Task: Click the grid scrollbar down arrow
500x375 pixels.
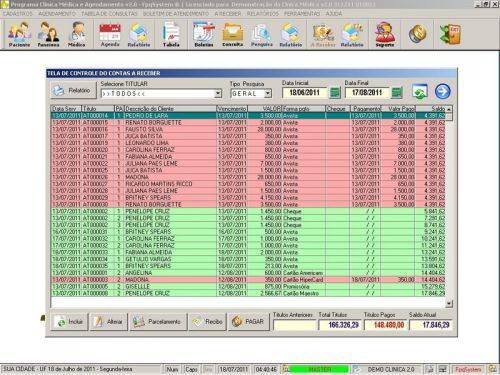Action: click(449, 303)
